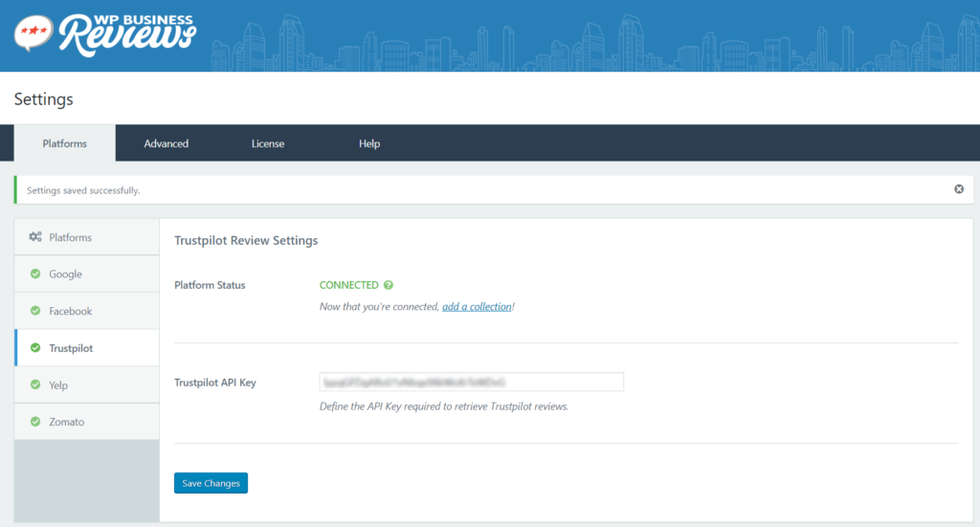Click the help icon beside CONNECTED
The image size is (980, 527).
tap(389, 285)
